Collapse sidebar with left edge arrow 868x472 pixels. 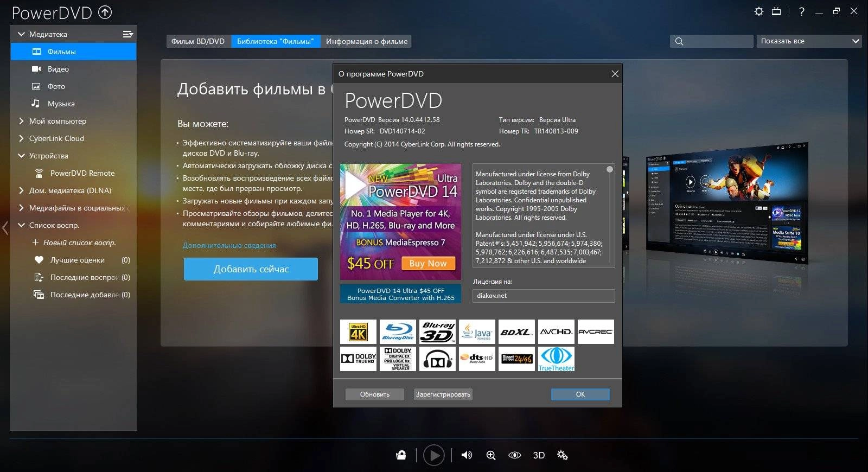click(x=5, y=228)
